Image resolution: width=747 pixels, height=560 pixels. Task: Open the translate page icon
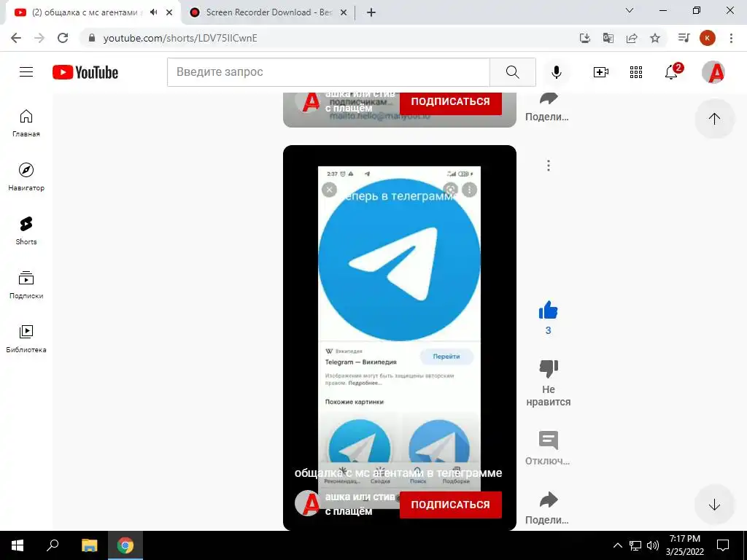(x=608, y=38)
